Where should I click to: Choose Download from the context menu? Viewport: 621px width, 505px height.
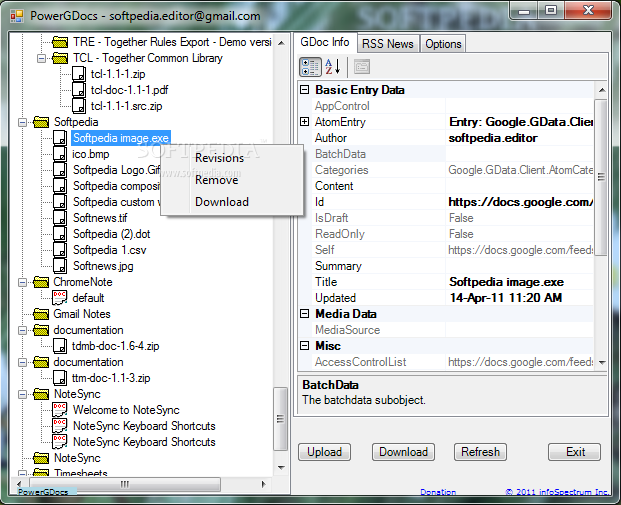[232, 202]
